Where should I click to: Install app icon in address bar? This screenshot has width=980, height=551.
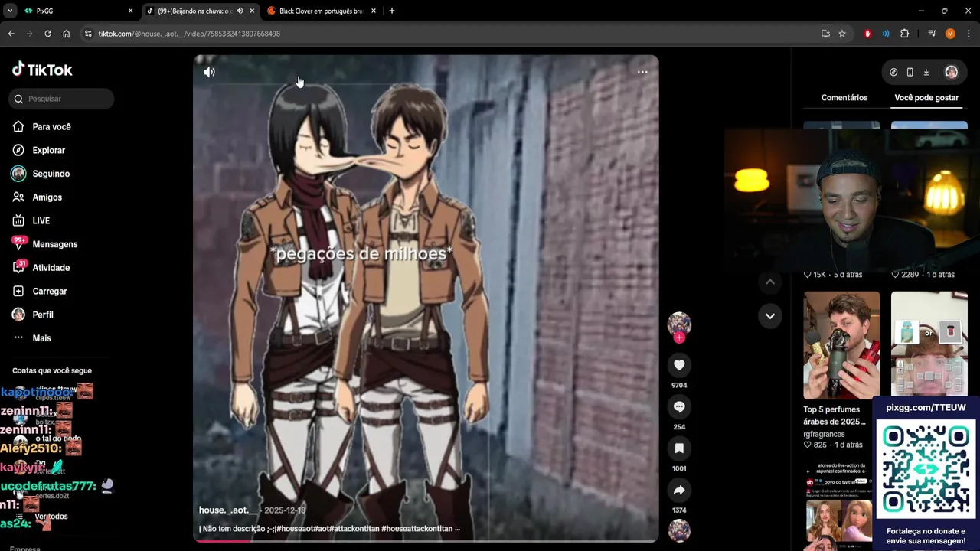coord(825,34)
